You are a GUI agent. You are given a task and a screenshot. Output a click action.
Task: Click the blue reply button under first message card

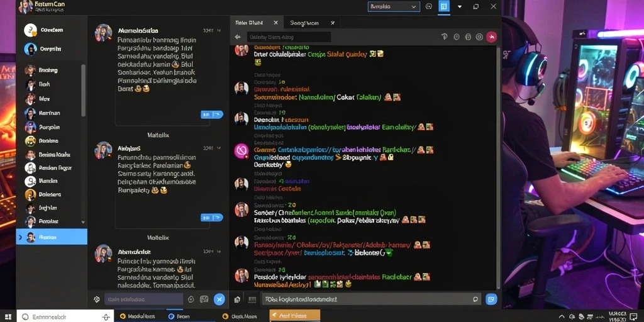tap(211, 114)
